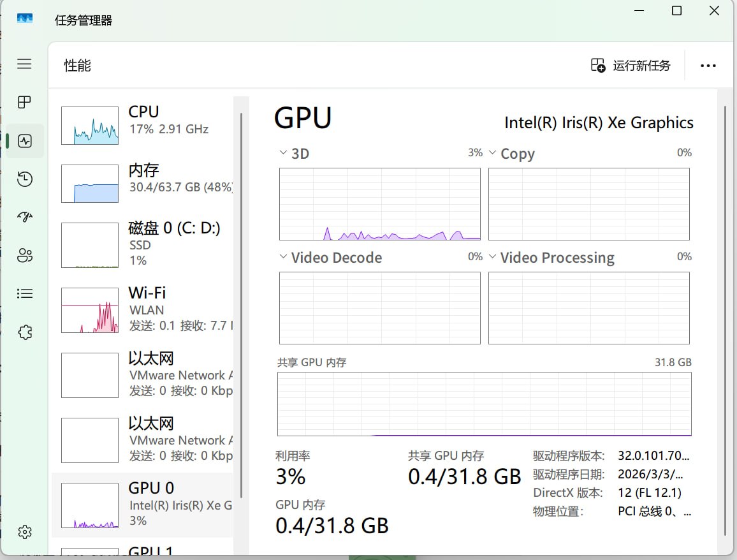This screenshot has width=737, height=560.
Task: Click the 3D engine usage graph
Action: (380, 204)
